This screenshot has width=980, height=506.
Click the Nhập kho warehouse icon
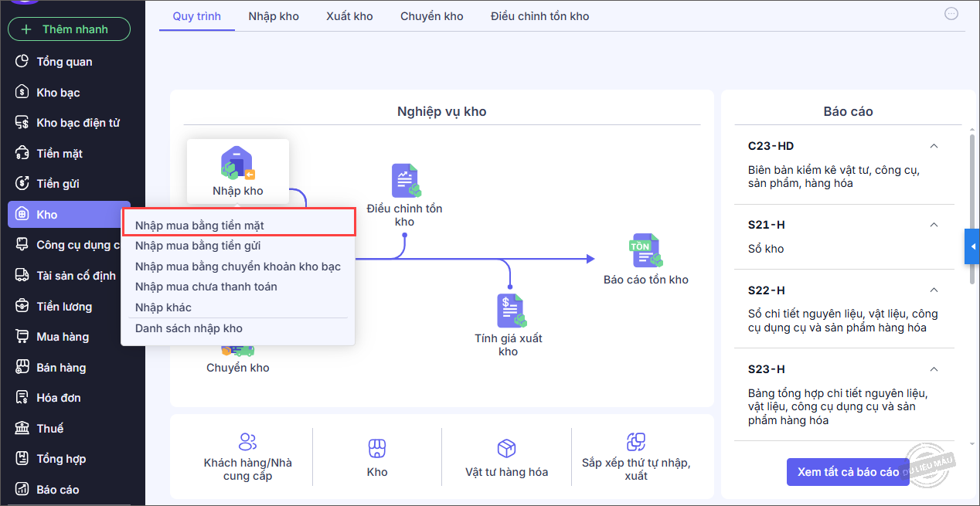(x=237, y=163)
